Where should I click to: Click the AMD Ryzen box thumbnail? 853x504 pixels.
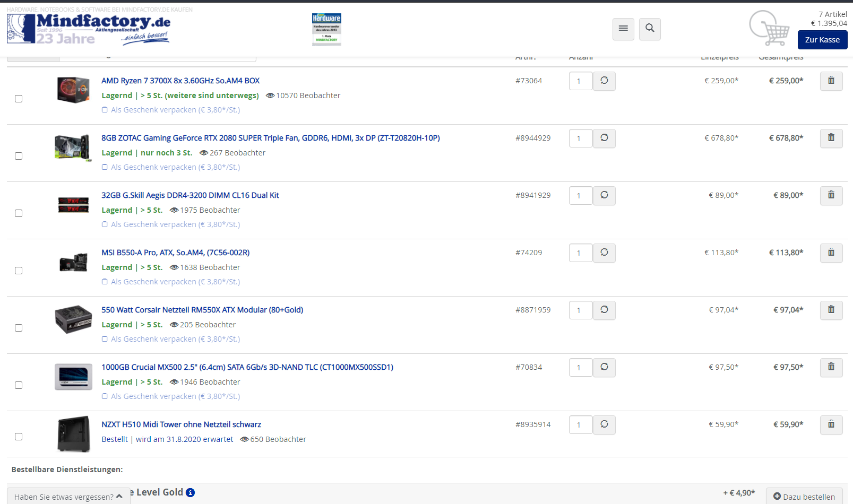point(73,90)
